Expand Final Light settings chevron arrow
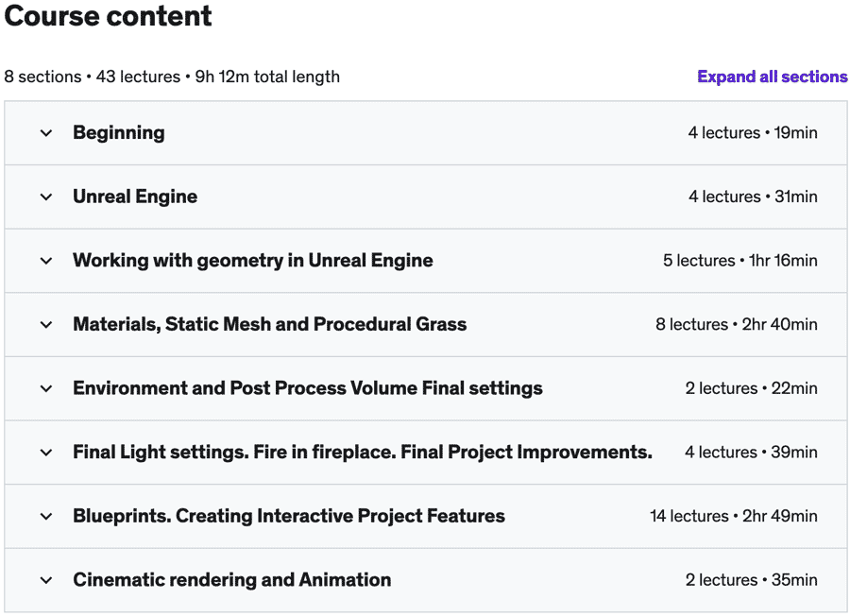This screenshot has height=616, width=850. click(46, 453)
